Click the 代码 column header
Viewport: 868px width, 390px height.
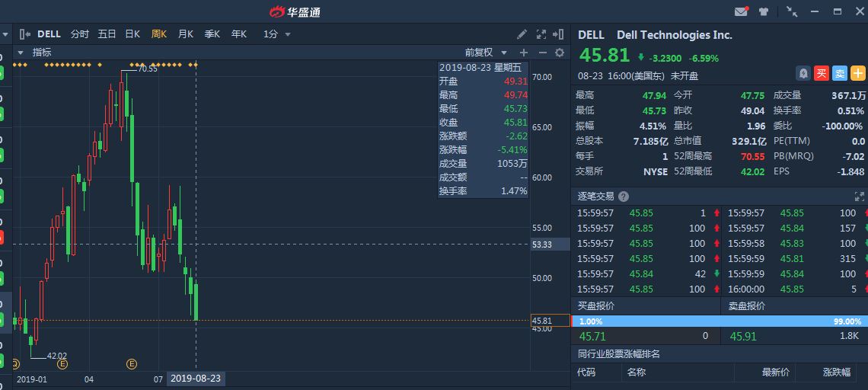tap(586, 372)
